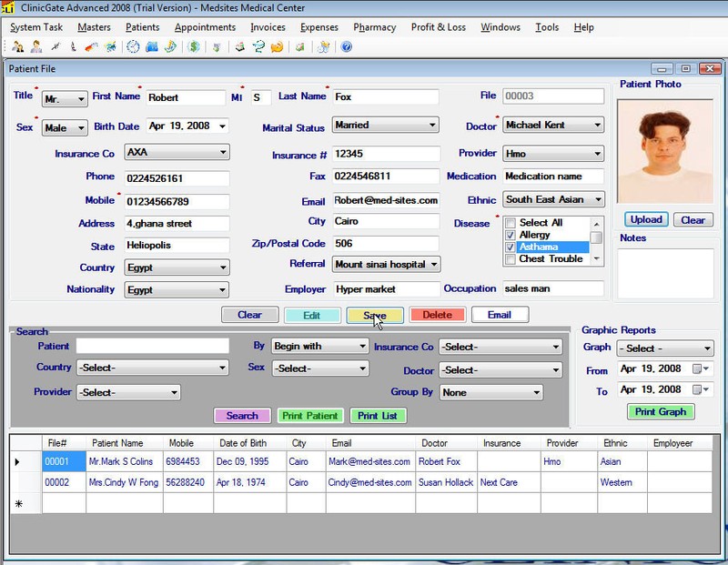Expand the patient's Insurance Co dropdown showing AXA
728x565 pixels.
tap(177, 152)
